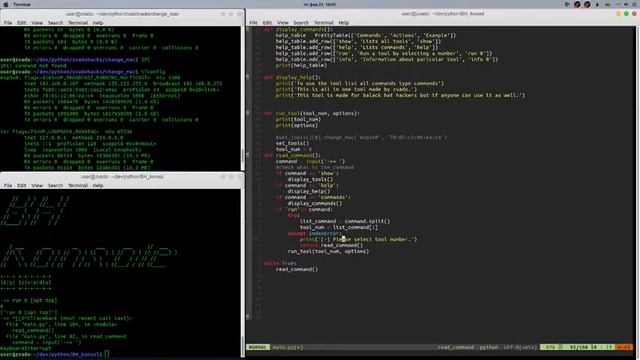Click 'command not found' line in change_mac terminal
The width and height of the screenshot is (640, 360).
[x=33, y=65]
